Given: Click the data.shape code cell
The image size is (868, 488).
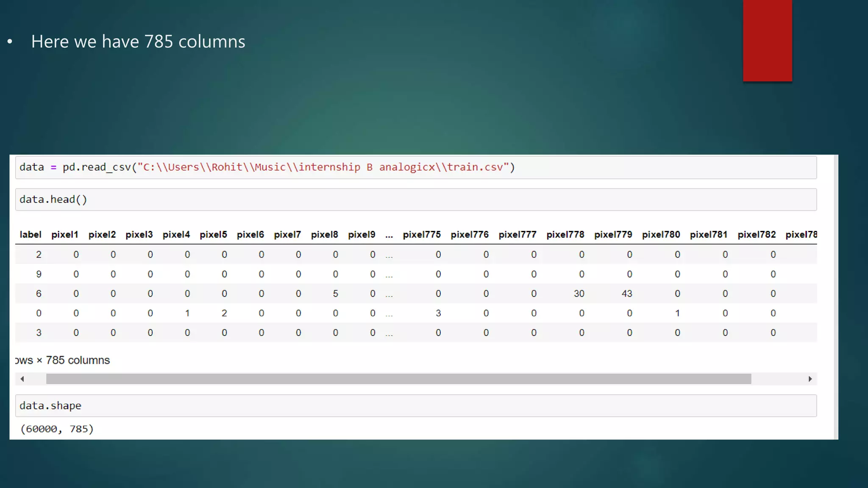Looking at the screenshot, I should pyautogui.click(x=416, y=406).
